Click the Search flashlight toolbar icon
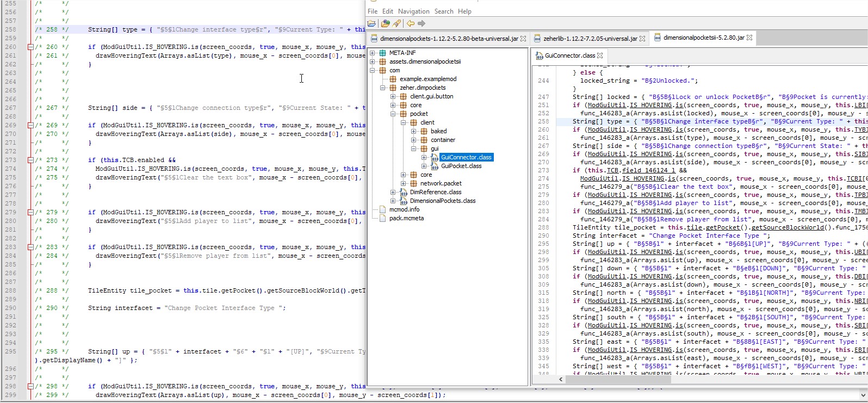The height and width of the screenshot is (403, 868). 396,23
